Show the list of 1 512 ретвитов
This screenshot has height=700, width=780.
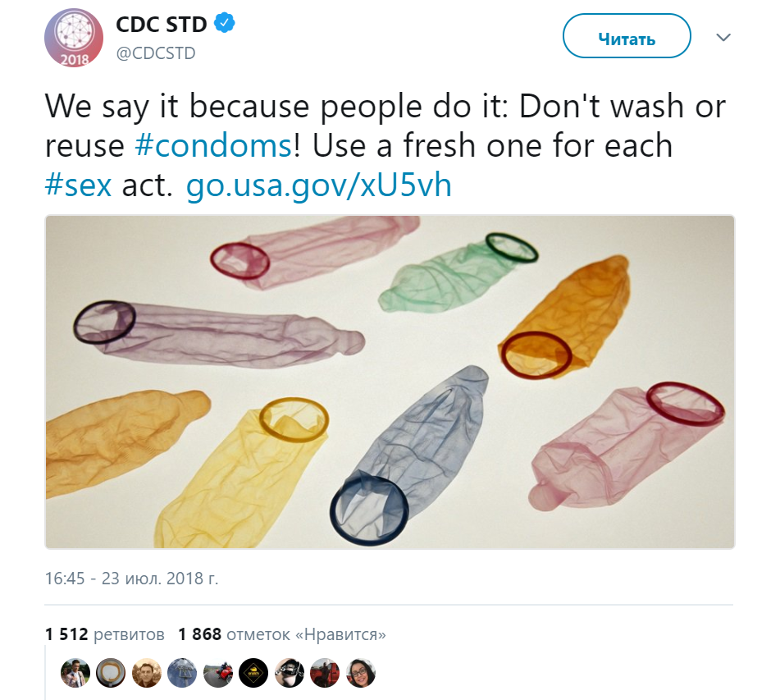(x=104, y=634)
